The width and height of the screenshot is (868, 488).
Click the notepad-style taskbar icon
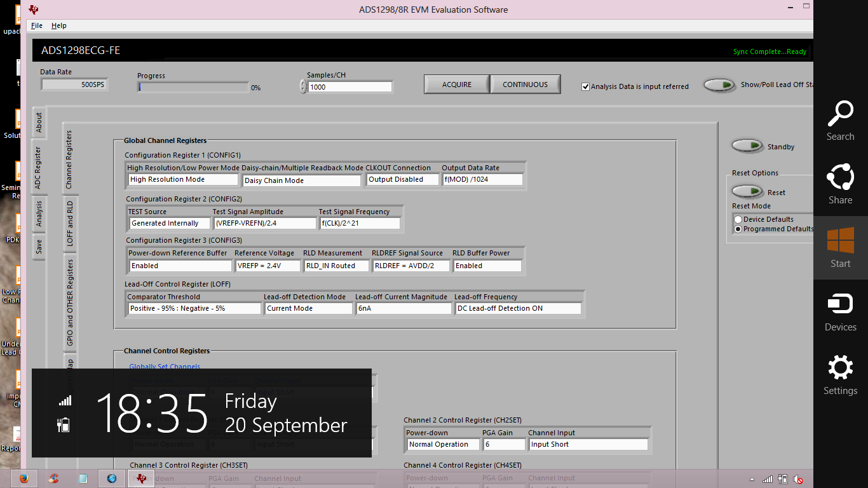point(83,478)
